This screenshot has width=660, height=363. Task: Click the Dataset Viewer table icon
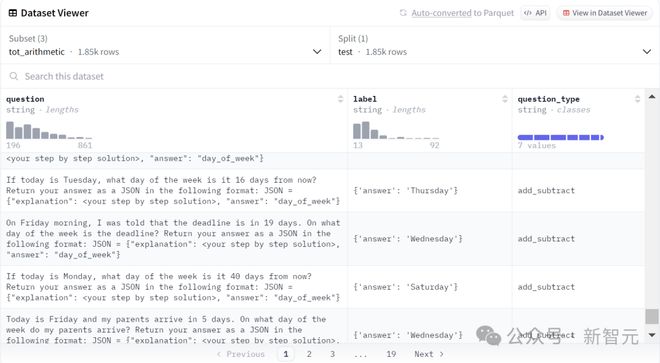coord(13,13)
